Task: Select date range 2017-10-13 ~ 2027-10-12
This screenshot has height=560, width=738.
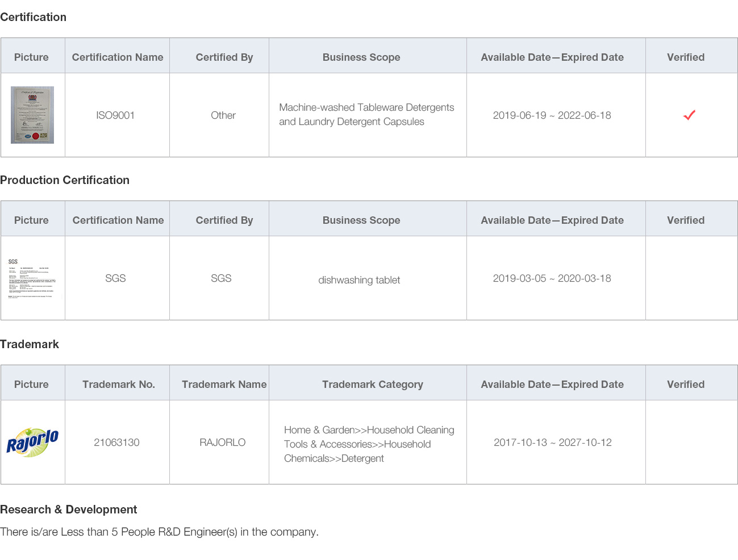Action: tap(553, 442)
